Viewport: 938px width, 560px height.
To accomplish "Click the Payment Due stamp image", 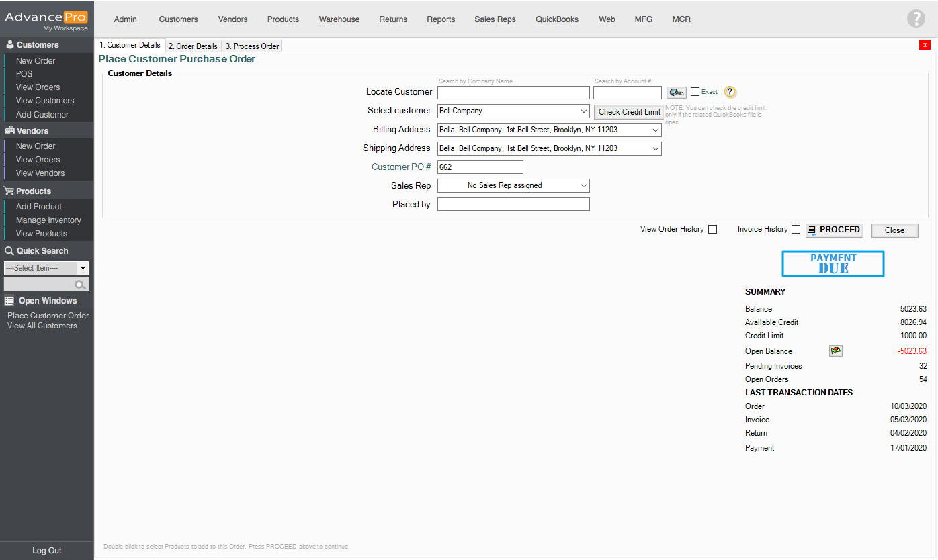I will pos(833,264).
